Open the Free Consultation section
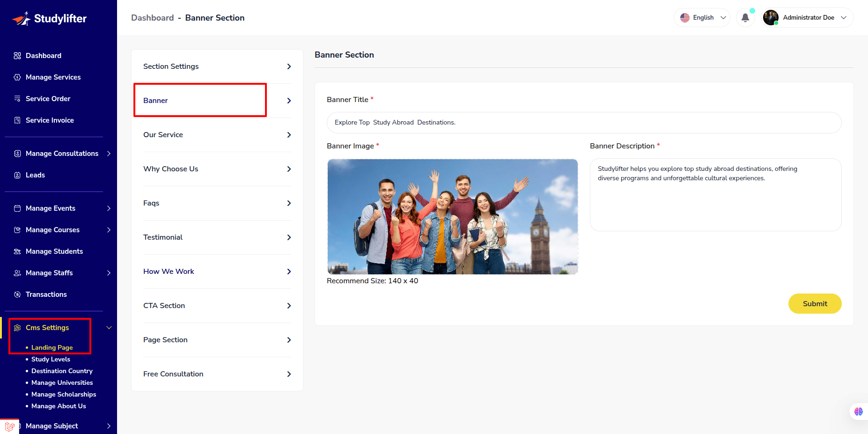The image size is (868, 434). coord(217,374)
